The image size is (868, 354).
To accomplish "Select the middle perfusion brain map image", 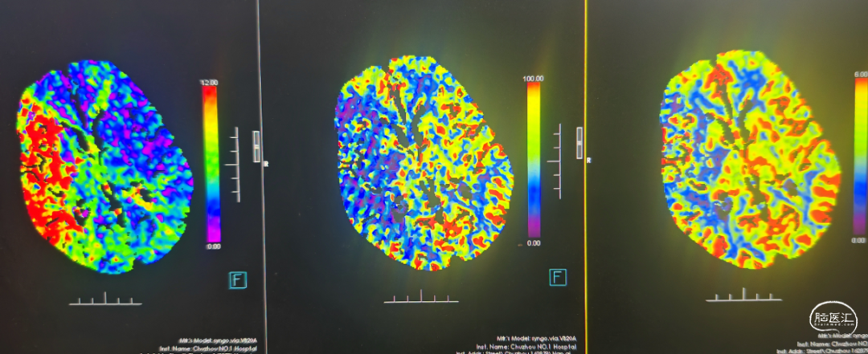I will [x=424, y=161].
